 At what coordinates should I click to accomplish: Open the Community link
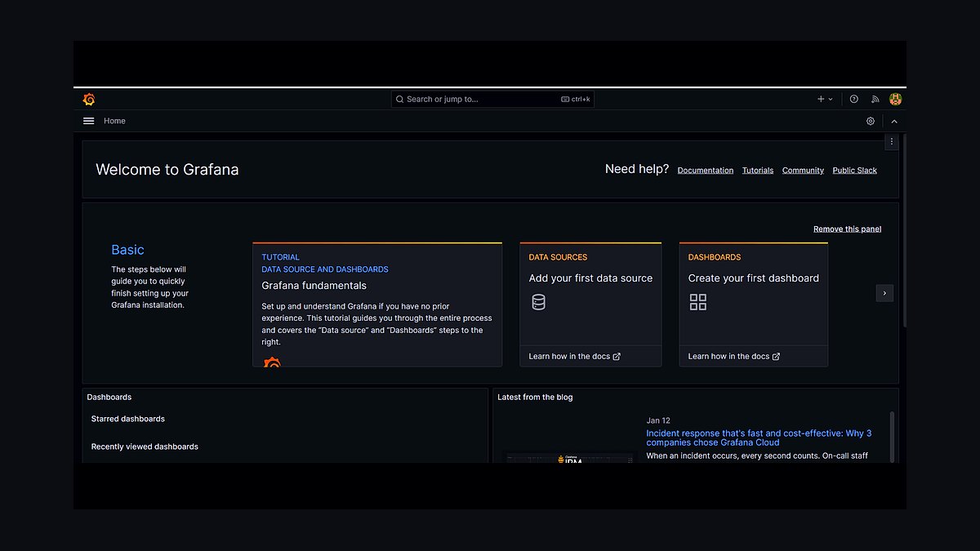(803, 171)
